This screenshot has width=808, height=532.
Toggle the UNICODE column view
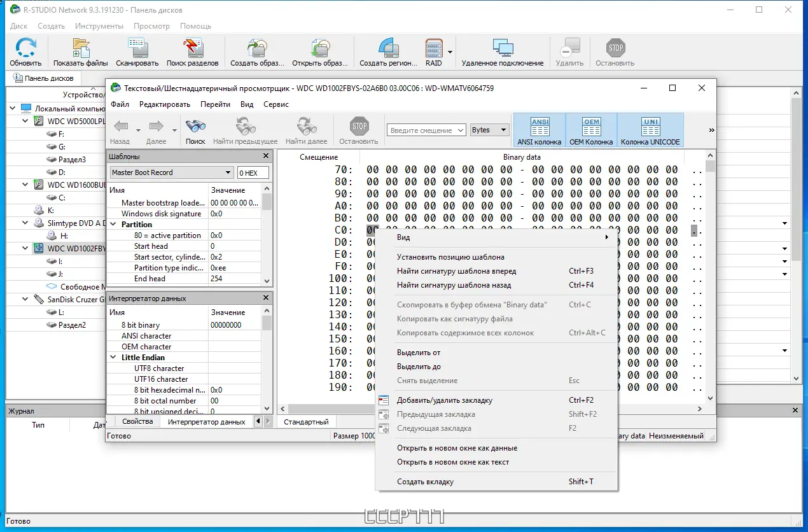tap(650, 130)
